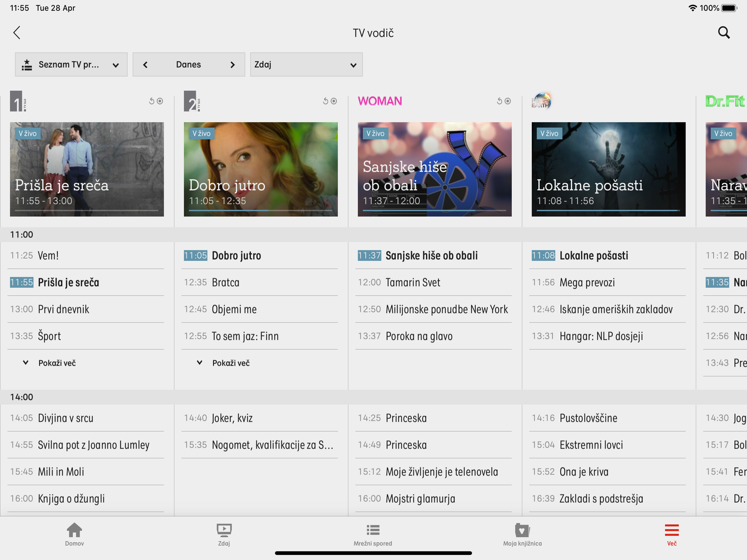Tap the catch-up arrow icon for TV SLO 2
This screenshot has height=560, width=747.
(326, 101)
